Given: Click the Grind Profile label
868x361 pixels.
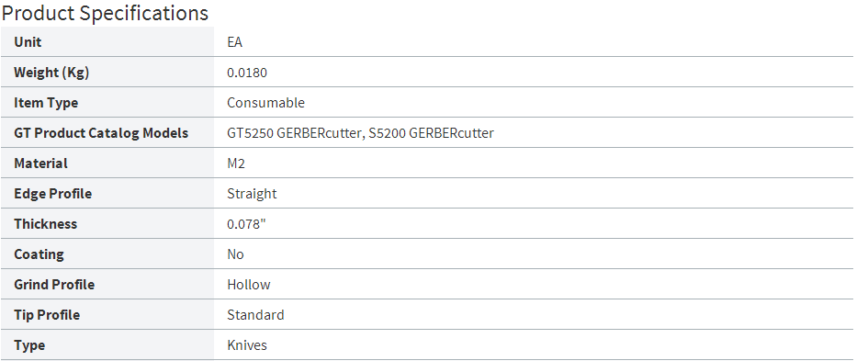Looking at the screenshot, I should tap(54, 285).
